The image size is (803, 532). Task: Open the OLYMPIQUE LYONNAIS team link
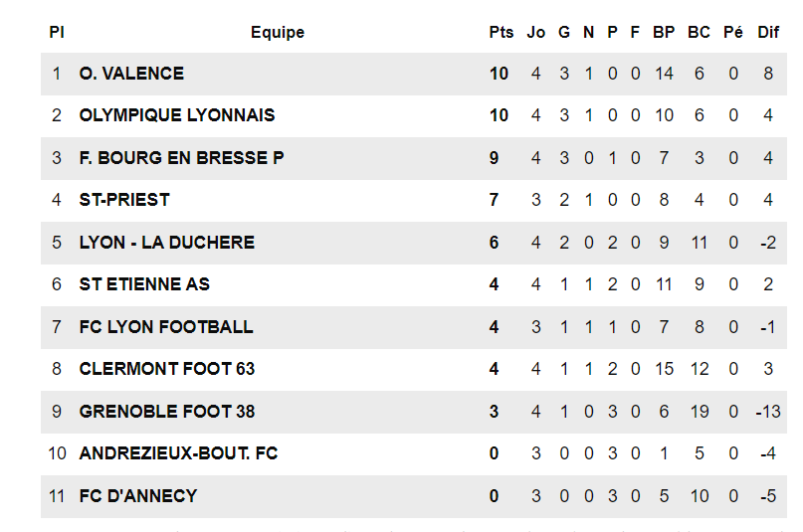pos(177,115)
